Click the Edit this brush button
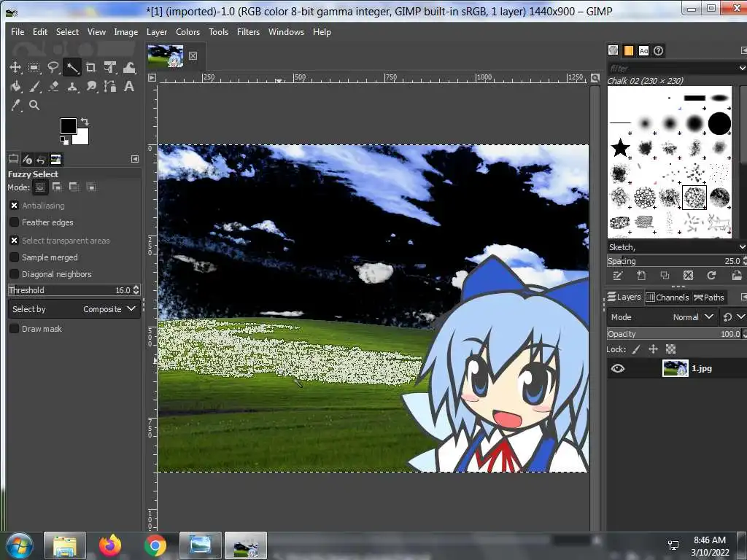 click(x=617, y=275)
